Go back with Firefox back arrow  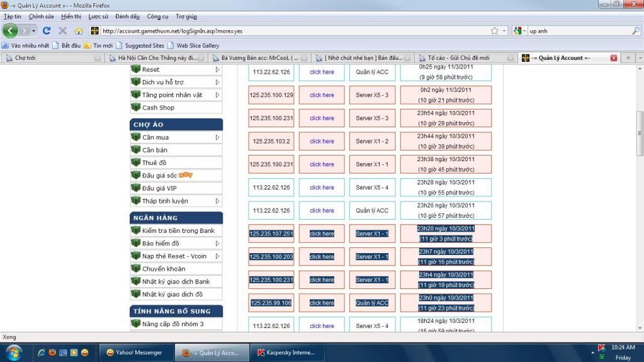coord(10,30)
